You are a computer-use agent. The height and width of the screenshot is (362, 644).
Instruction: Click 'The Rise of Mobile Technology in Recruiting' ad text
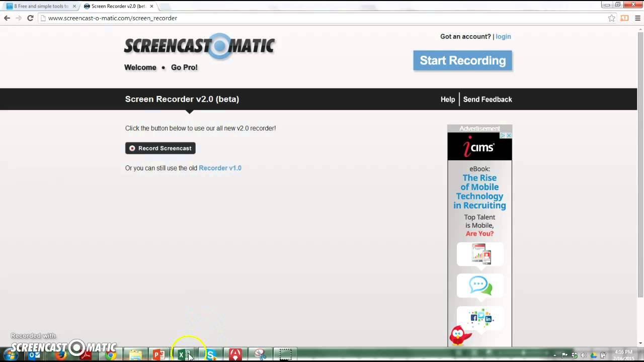tap(479, 192)
